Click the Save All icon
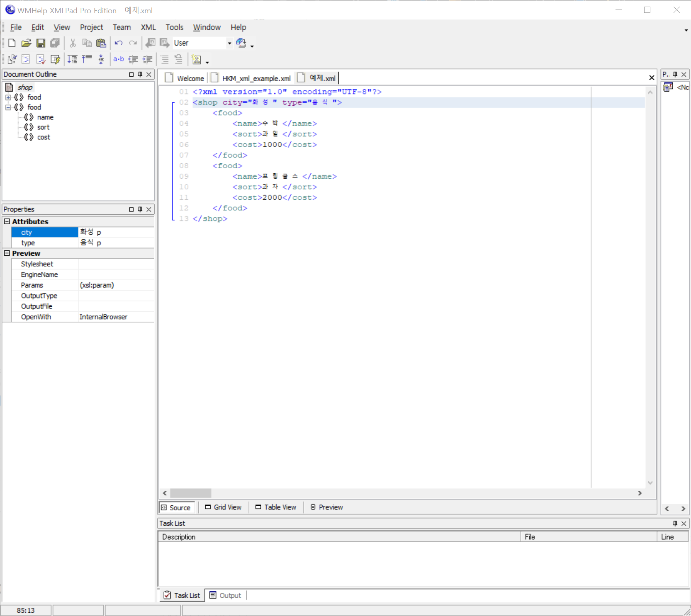This screenshot has height=616, width=691. [55, 43]
